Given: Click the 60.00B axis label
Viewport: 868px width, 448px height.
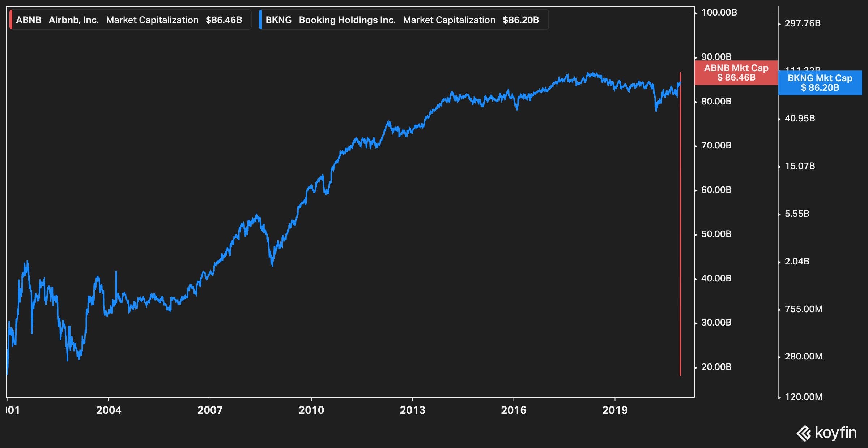Looking at the screenshot, I should (x=716, y=190).
